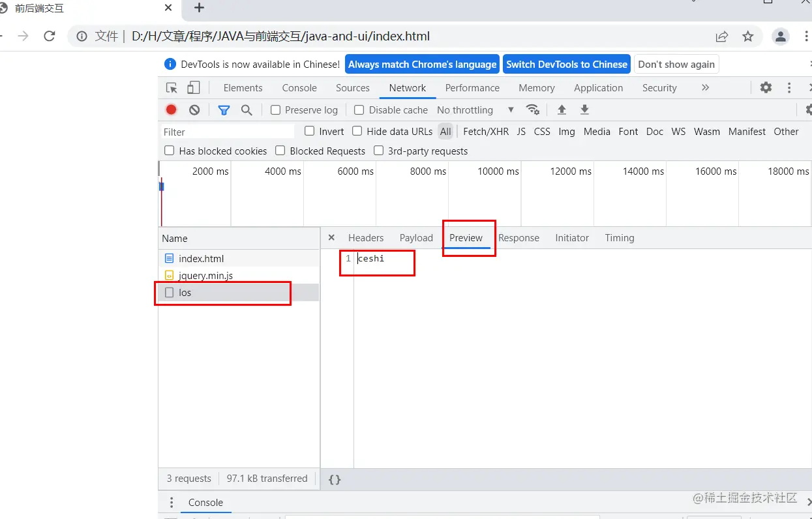Expand more DevTools tabs chevron
The width and height of the screenshot is (812, 519).
705,87
